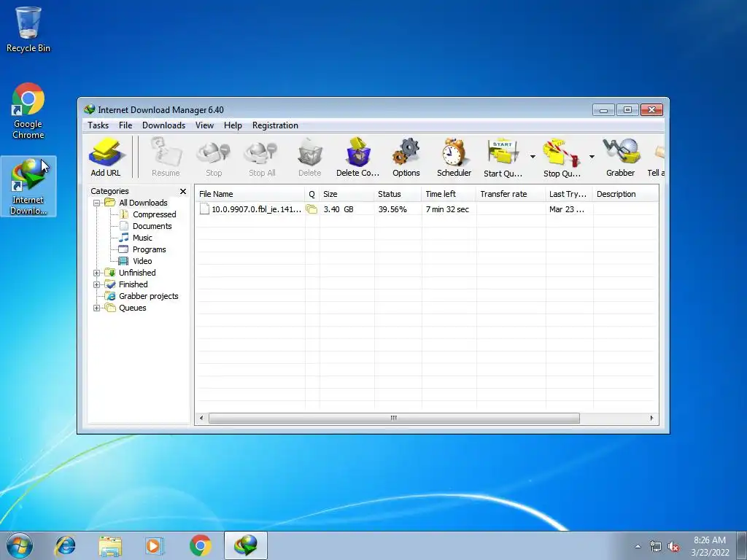
Task: Expand the Unfinished category node
Action: coord(97,273)
